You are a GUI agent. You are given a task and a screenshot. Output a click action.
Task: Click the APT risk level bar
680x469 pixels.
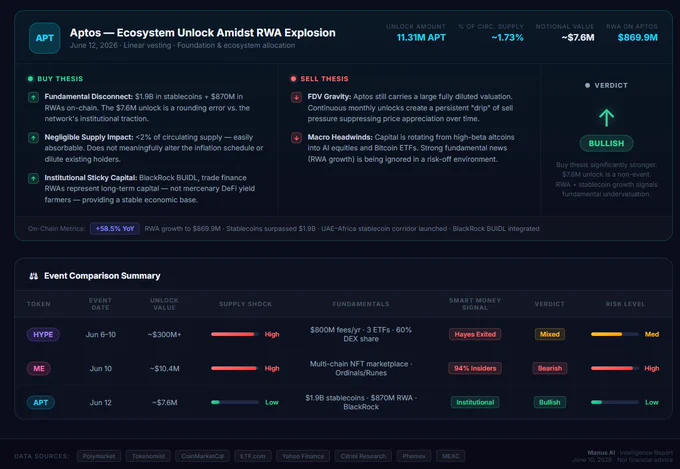[615, 403]
